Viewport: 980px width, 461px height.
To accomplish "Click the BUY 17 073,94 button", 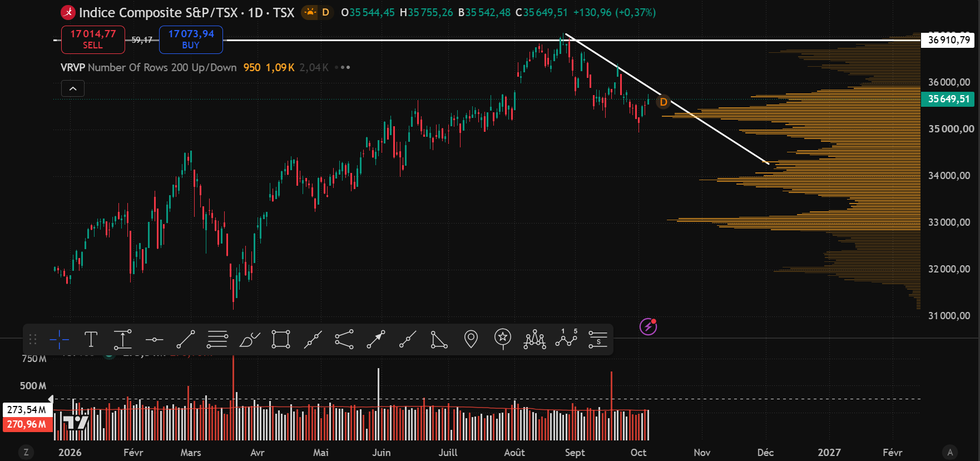I will point(191,39).
